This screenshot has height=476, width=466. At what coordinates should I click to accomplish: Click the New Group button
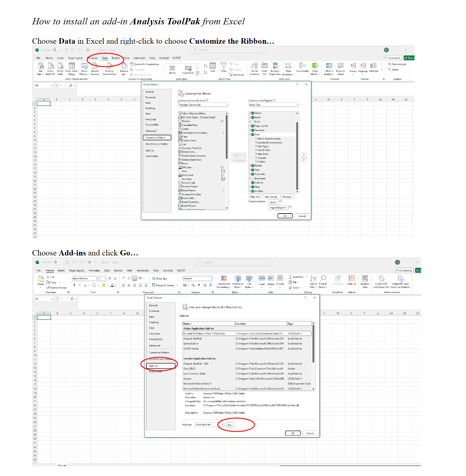point(271,197)
